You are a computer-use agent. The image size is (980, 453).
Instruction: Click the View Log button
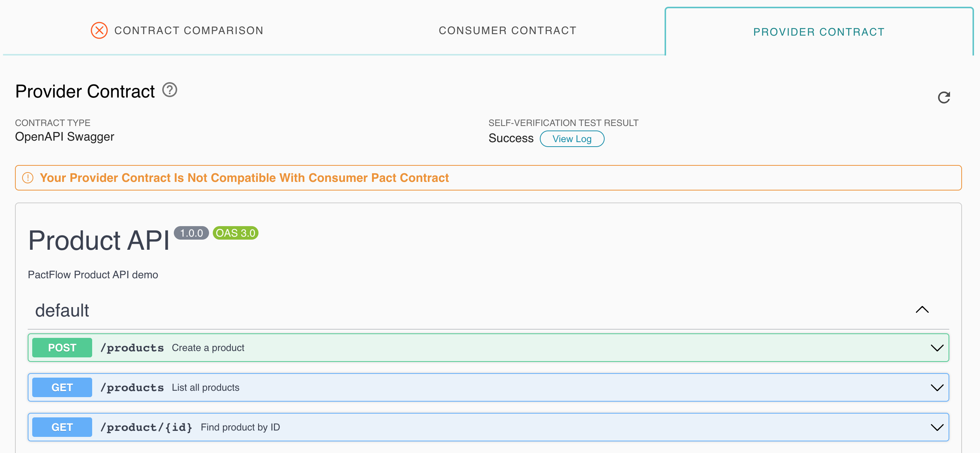572,139
